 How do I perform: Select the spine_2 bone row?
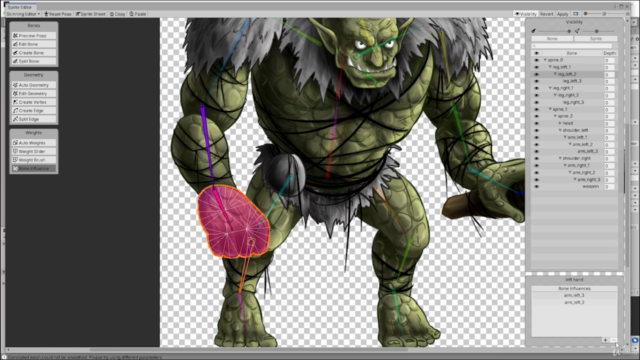(574, 116)
